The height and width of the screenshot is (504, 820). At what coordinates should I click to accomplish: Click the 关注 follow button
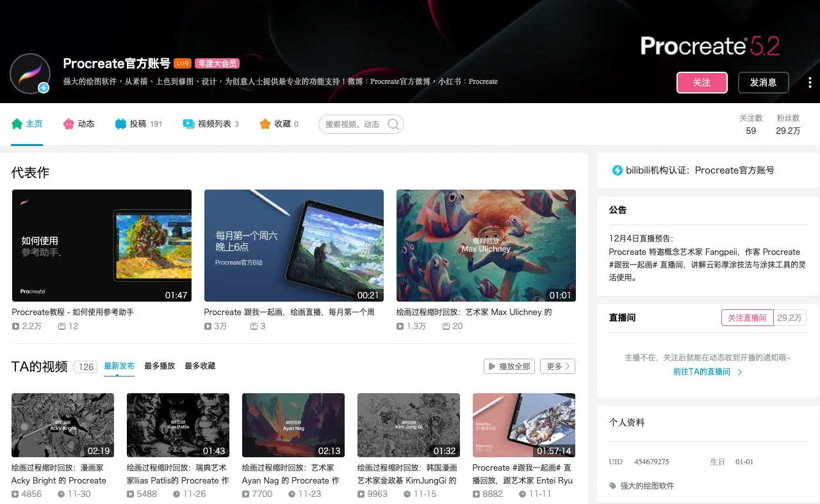tap(702, 83)
